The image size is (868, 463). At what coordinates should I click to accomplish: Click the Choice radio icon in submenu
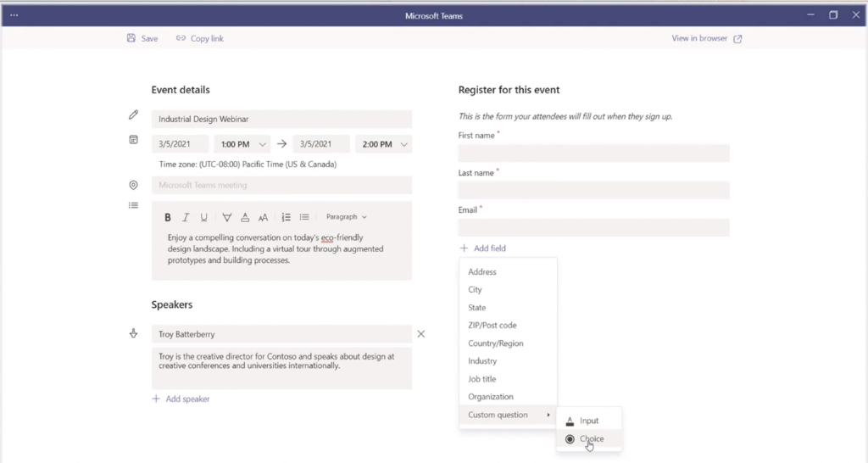pyautogui.click(x=570, y=439)
